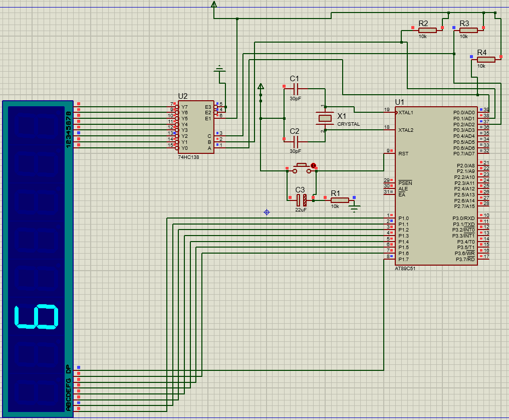Select the X1 crystal symbol
This screenshot has height=420, width=509.
pos(325,118)
